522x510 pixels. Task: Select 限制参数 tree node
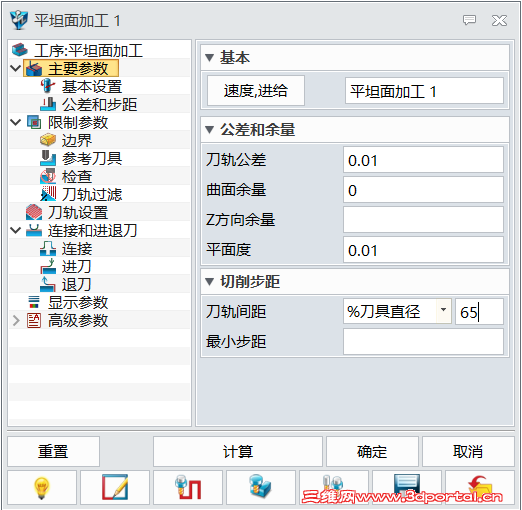point(78,122)
